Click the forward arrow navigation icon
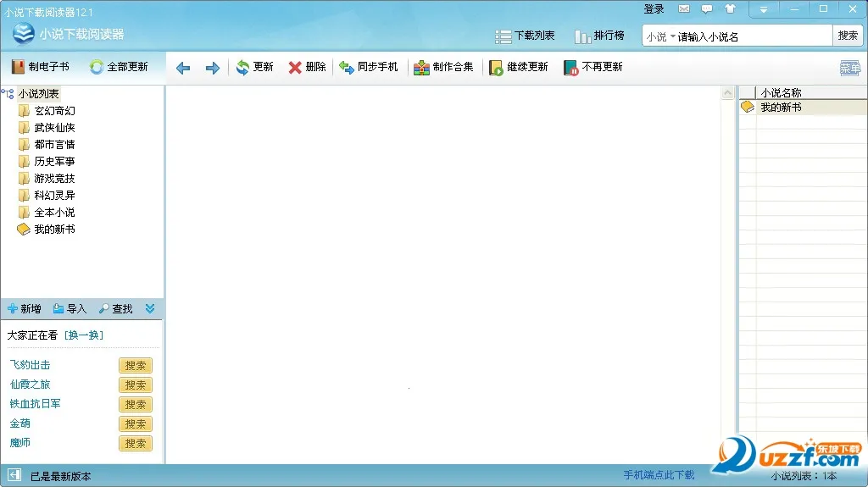Viewport: 868px width, 487px height. 213,68
